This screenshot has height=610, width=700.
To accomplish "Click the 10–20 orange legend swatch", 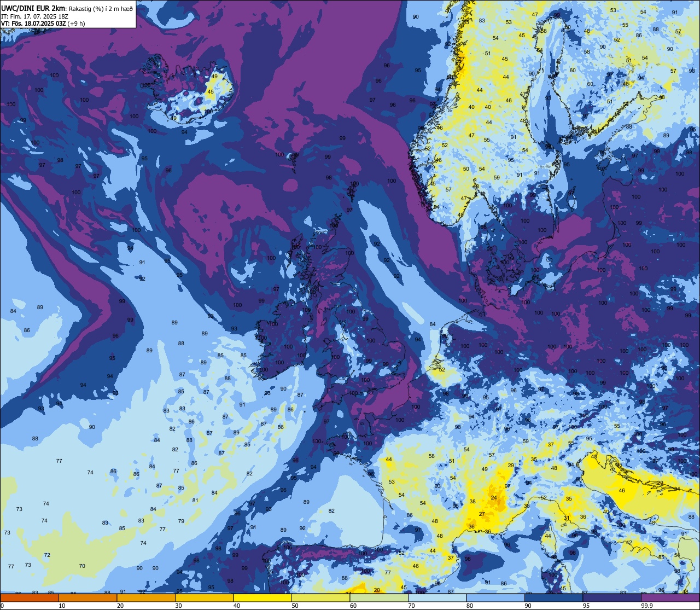I will pyautogui.click(x=87, y=597).
